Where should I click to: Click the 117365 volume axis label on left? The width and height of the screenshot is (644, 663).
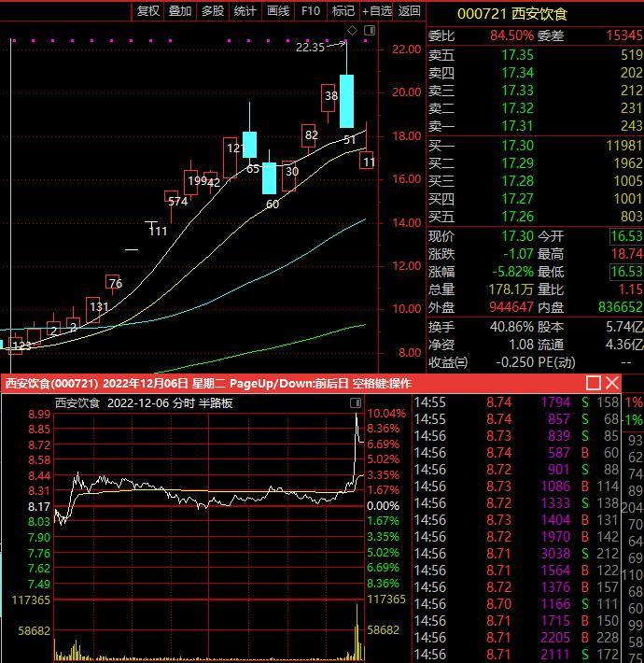pyautogui.click(x=31, y=600)
